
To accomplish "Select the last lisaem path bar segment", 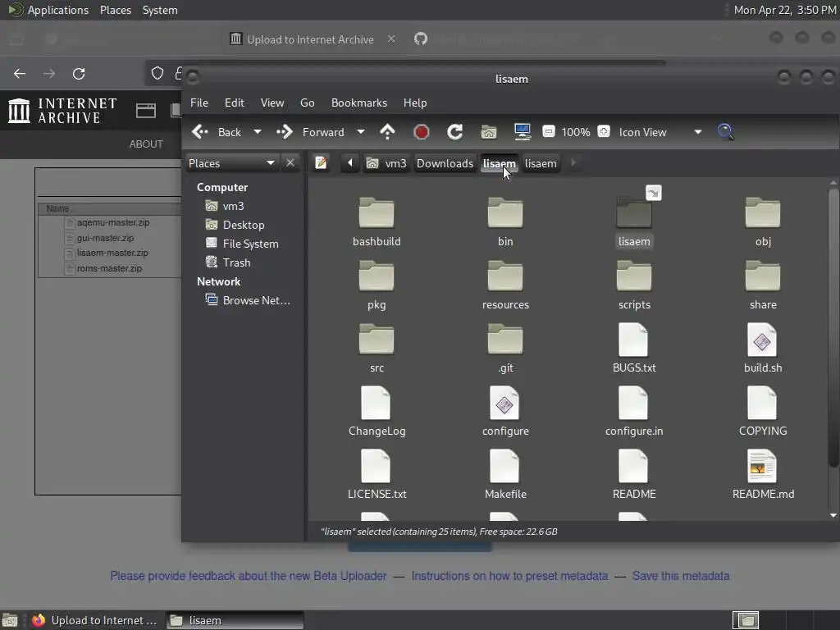I will 541,163.
